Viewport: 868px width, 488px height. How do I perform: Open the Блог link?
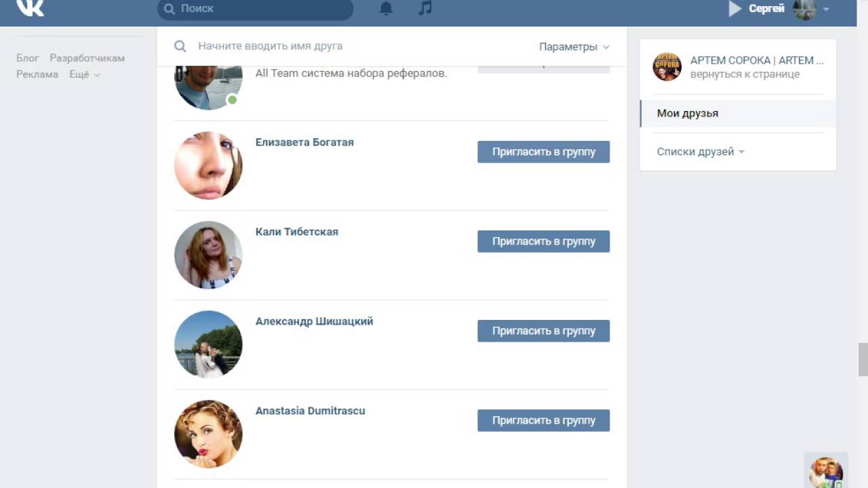click(x=28, y=58)
